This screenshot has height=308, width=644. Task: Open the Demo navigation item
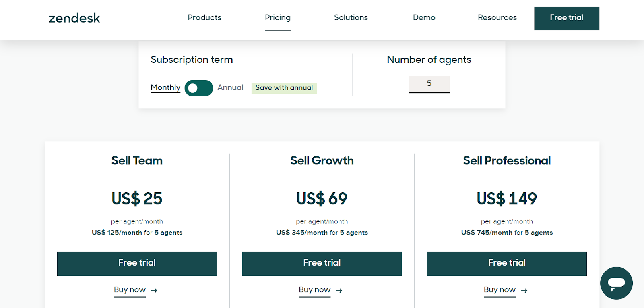pos(424,17)
